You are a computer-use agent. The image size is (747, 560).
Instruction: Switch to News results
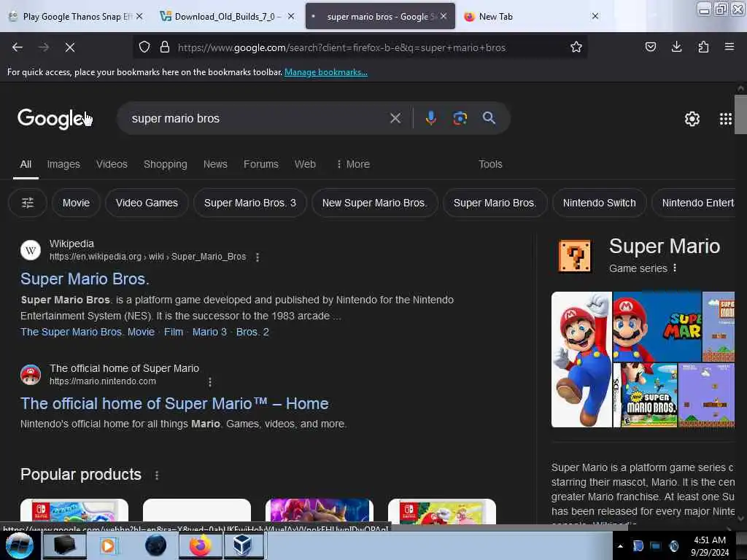click(215, 164)
